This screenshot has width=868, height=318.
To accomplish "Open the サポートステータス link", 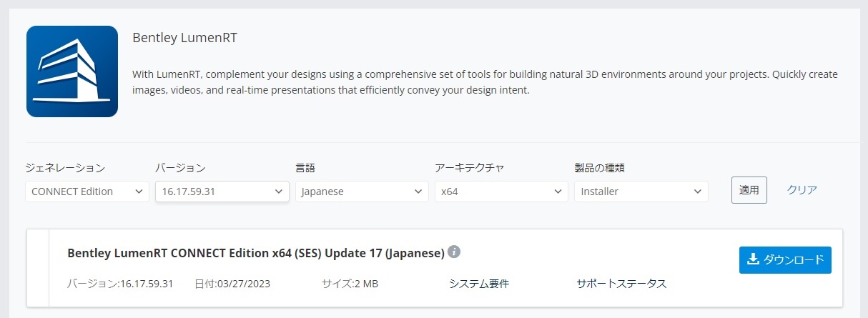I will pyautogui.click(x=621, y=284).
